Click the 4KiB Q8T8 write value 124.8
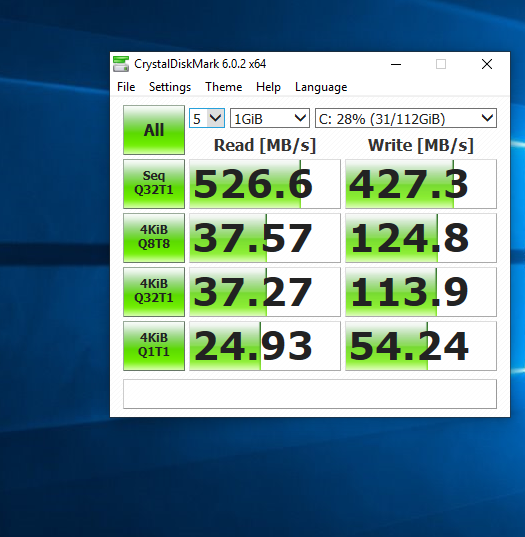The image size is (525, 537). [421, 238]
